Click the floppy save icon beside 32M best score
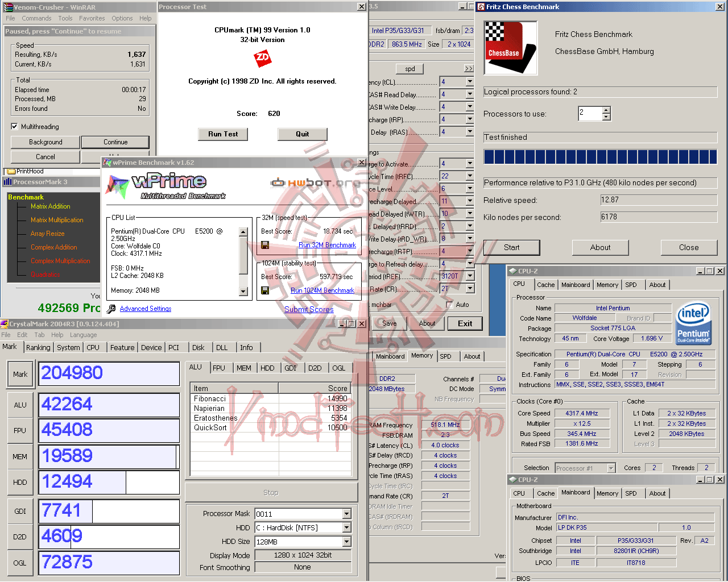The image size is (728, 582). point(265,245)
